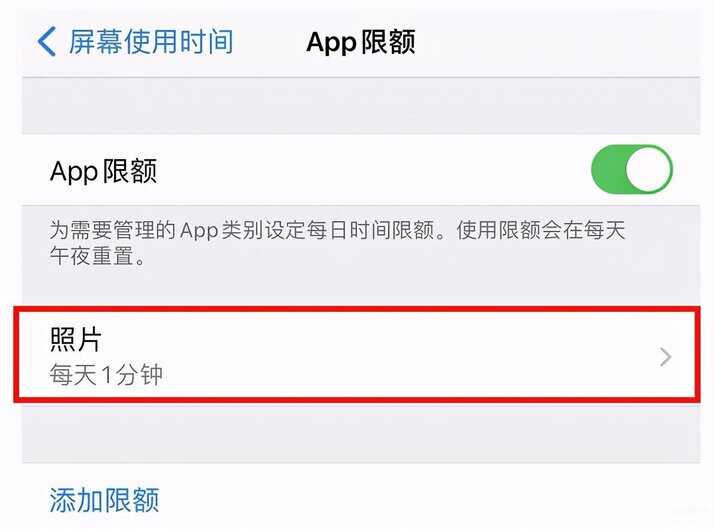The width and height of the screenshot is (715, 529).
Task: Tap 添加限额 to add a limit
Action: [104, 500]
